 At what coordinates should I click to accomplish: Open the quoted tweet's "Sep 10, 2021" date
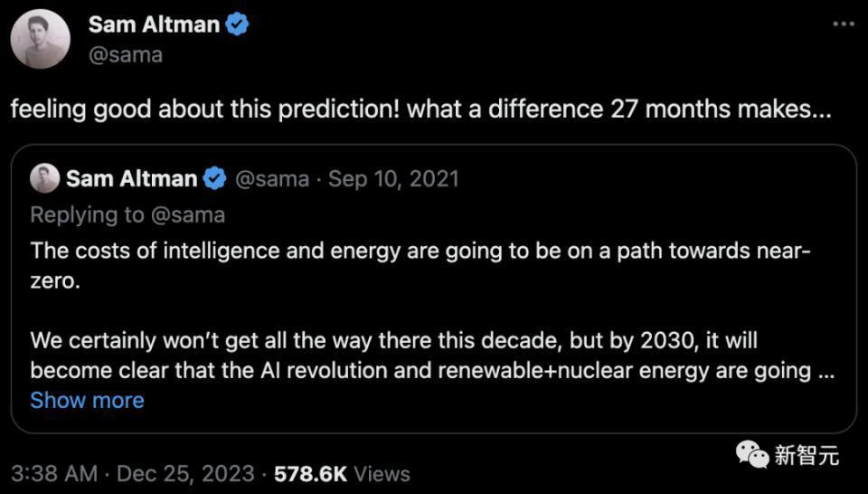coord(393,179)
